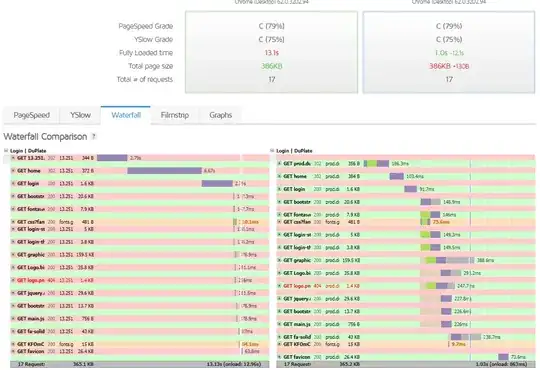Expand the right GET graphic request row

click(279, 260)
